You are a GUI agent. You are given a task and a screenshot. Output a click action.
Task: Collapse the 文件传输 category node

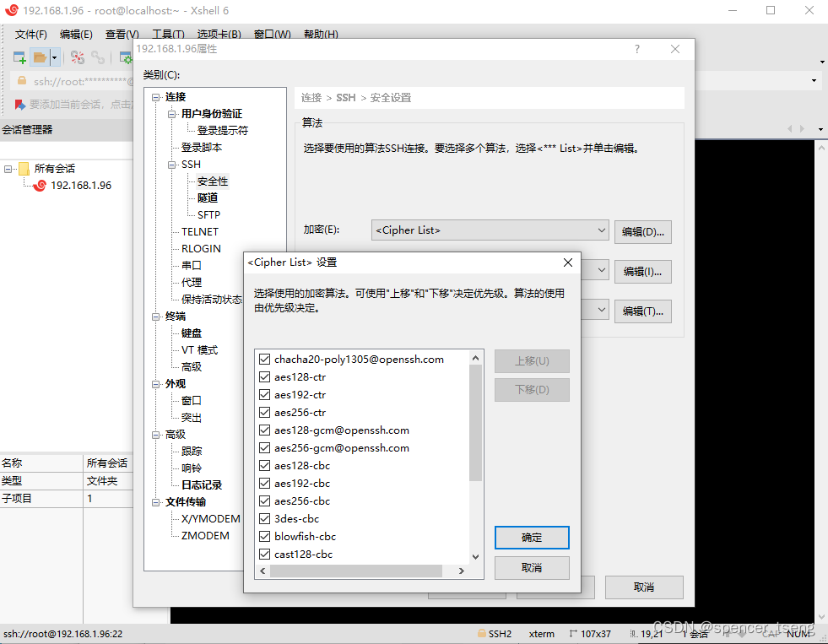[157, 501]
